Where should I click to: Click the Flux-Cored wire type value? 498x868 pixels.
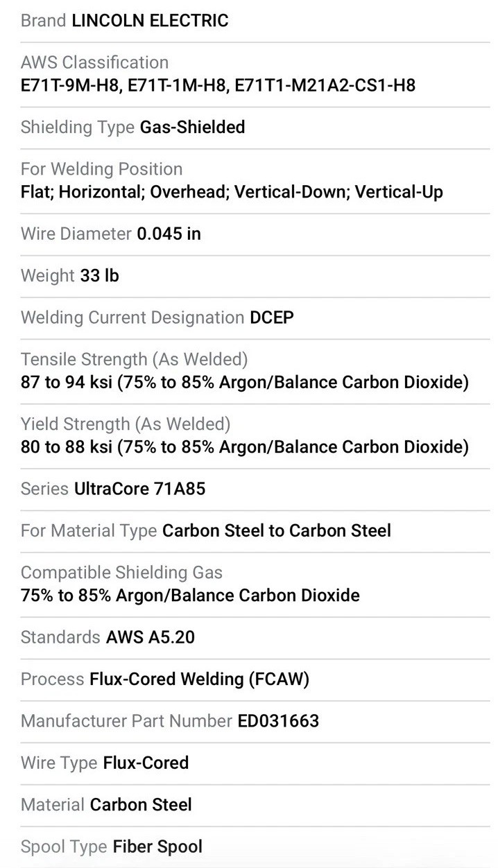146,763
